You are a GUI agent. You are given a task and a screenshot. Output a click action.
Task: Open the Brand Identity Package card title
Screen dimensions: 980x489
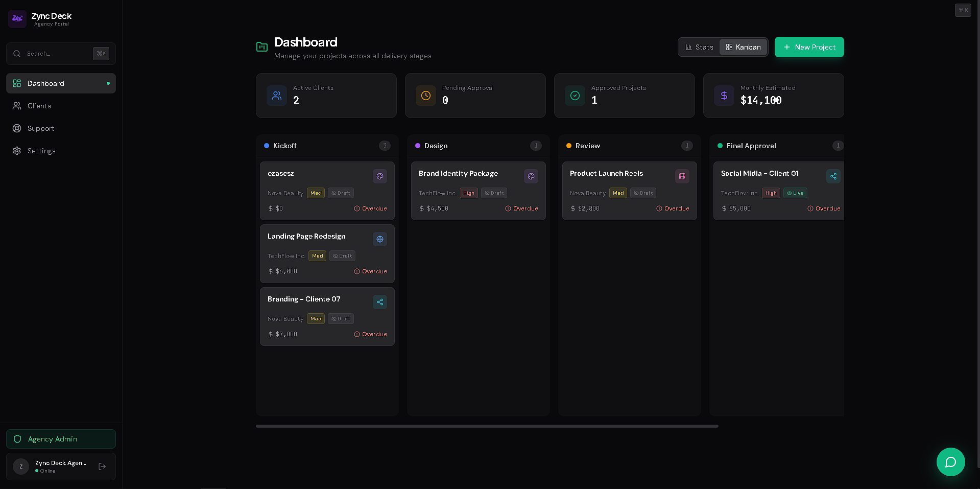458,173
